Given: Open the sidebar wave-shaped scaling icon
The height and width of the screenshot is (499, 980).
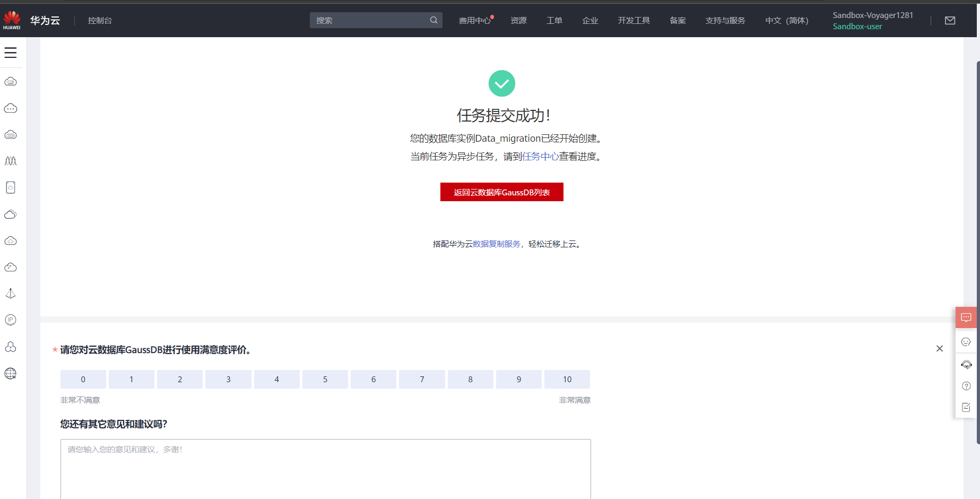Looking at the screenshot, I should (11, 161).
